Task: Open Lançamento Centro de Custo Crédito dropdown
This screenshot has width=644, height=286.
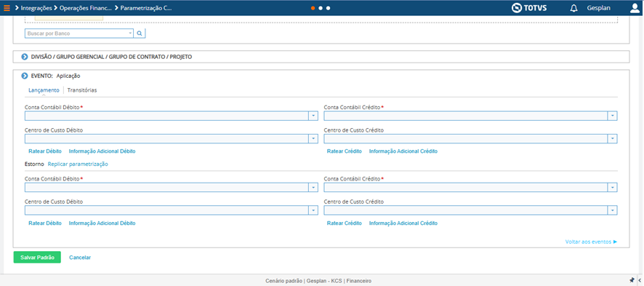Action: 612,139
